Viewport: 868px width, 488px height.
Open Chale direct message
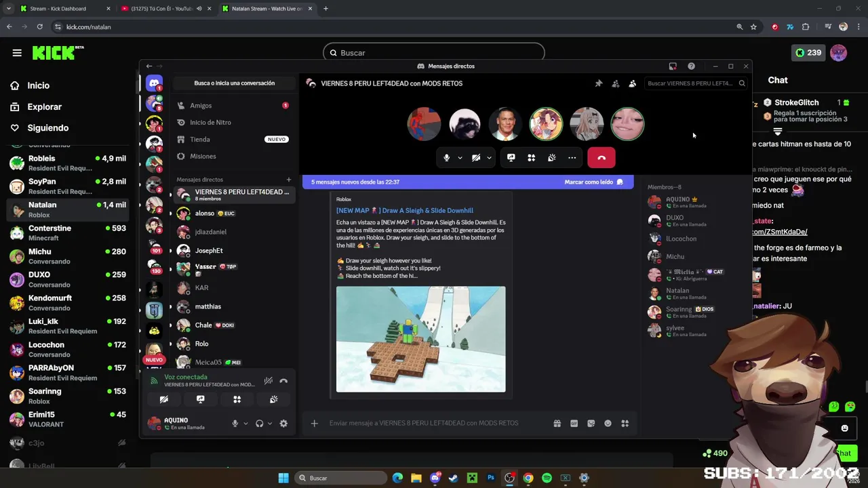[233, 325]
